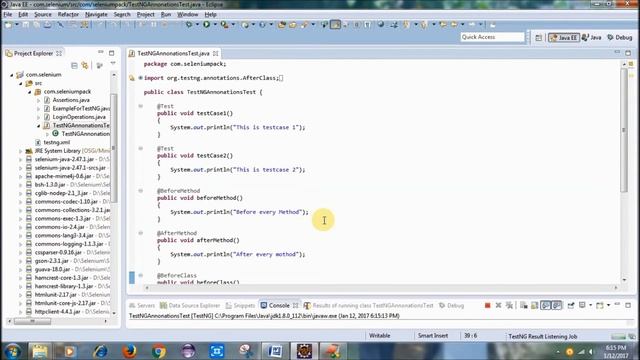Switch to the Data Source Explorer tab

click(190, 305)
